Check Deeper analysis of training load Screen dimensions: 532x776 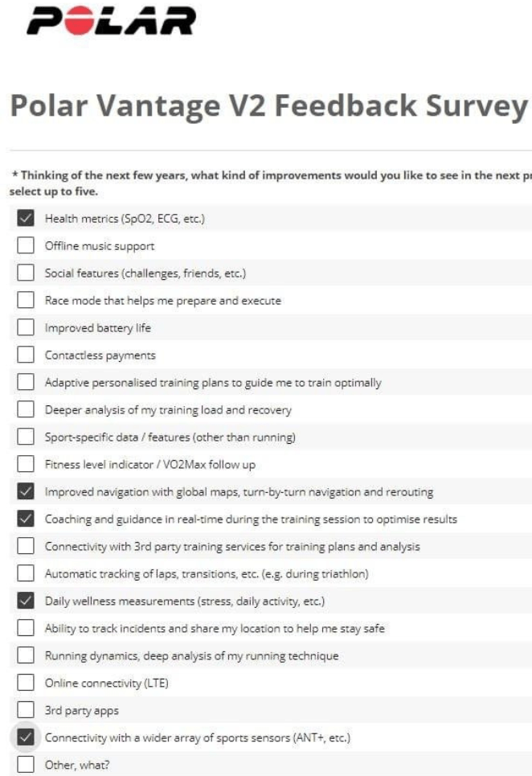26,410
